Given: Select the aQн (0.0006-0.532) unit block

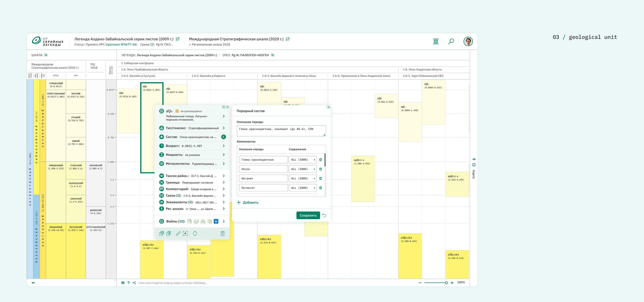Looking at the screenshot, I should tap(433, 102).
